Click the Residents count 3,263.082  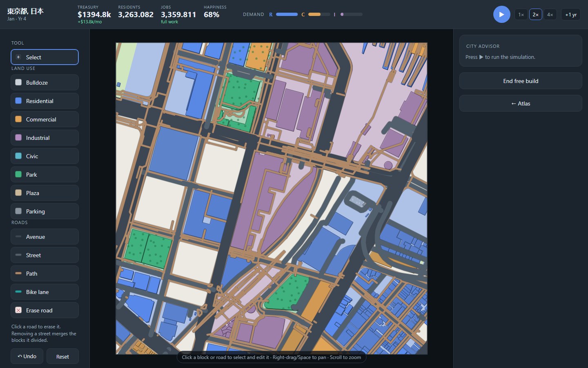coord(136,14)
